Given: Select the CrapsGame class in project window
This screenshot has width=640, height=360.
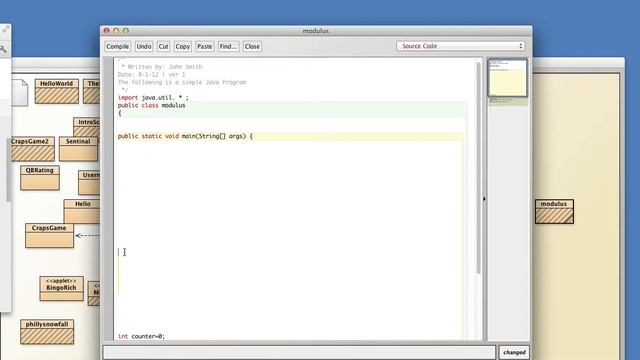Looking at the screenshot, I should [49, 236].
